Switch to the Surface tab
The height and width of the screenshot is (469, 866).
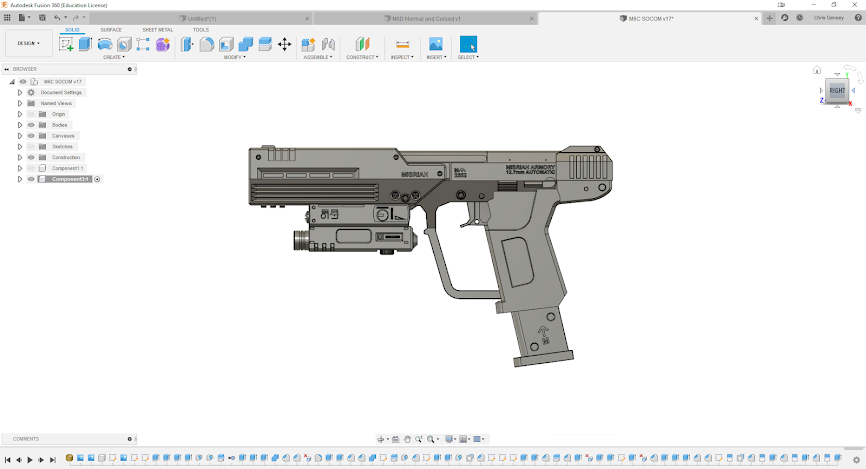tap(111, 30)
